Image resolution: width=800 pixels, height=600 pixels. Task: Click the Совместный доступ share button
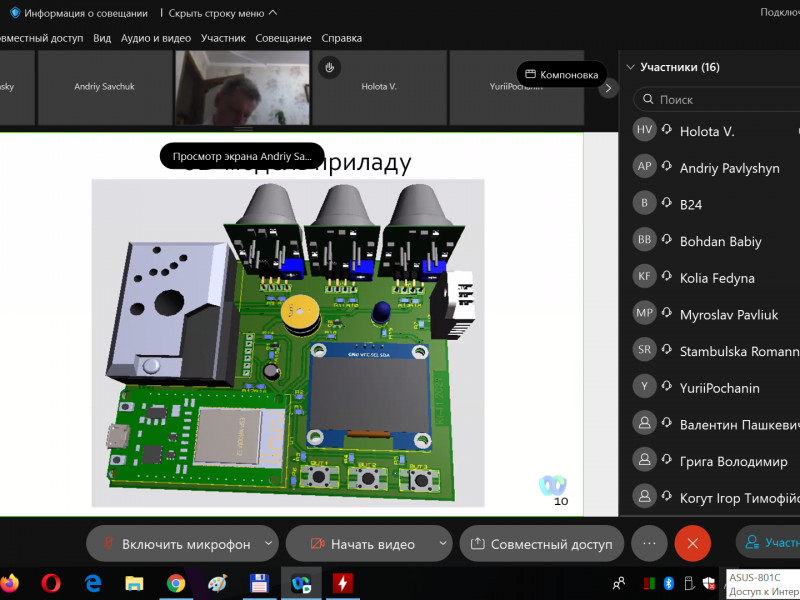pyautogui.click(x=541, y=544)
